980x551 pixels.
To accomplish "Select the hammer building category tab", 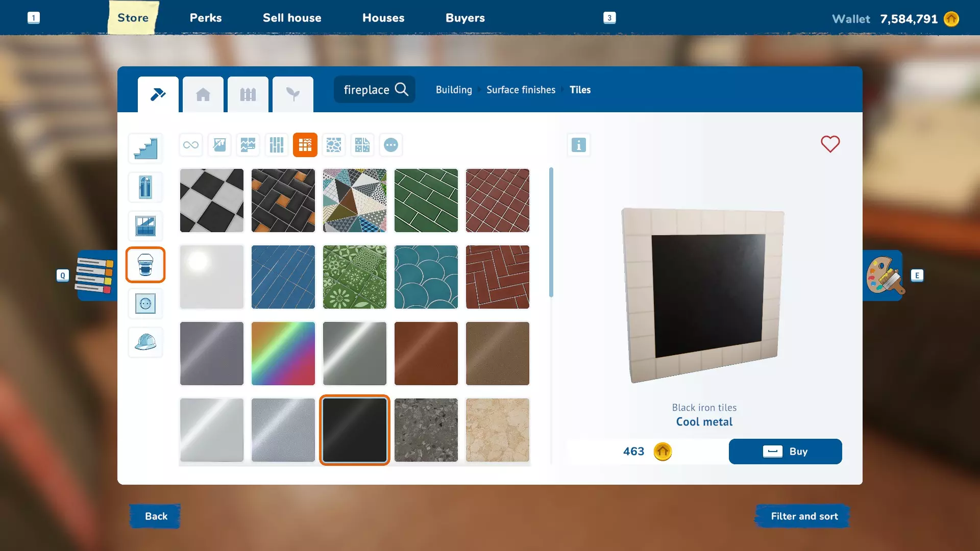I will tap(158, 94).
